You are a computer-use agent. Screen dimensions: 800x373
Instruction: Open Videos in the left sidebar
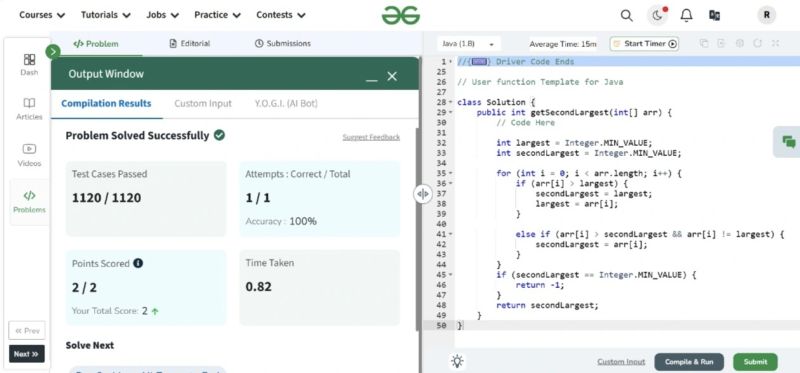(x=29, y=155)
